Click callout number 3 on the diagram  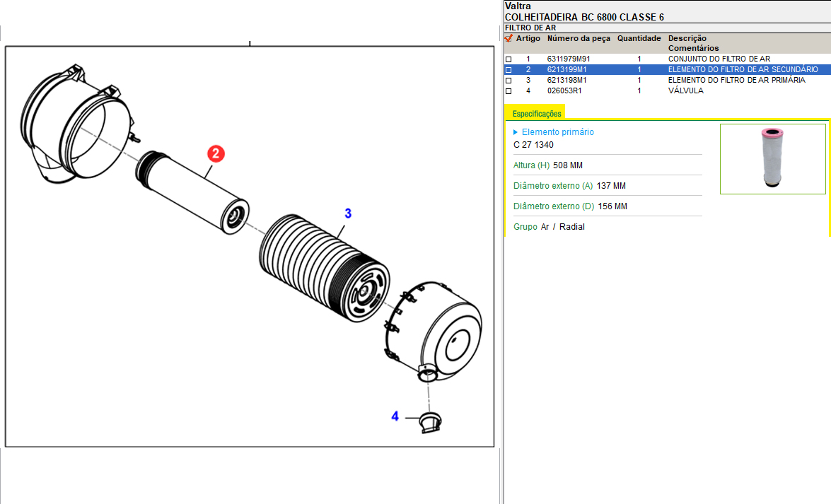(x=348, y=213)
